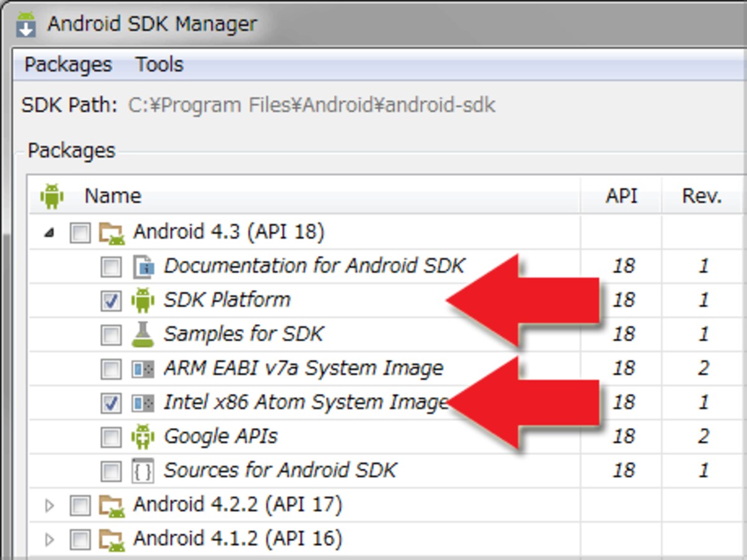747x560 pixels.
Task: Click API value 18 in Google APIs row
Action: point(623,437)
